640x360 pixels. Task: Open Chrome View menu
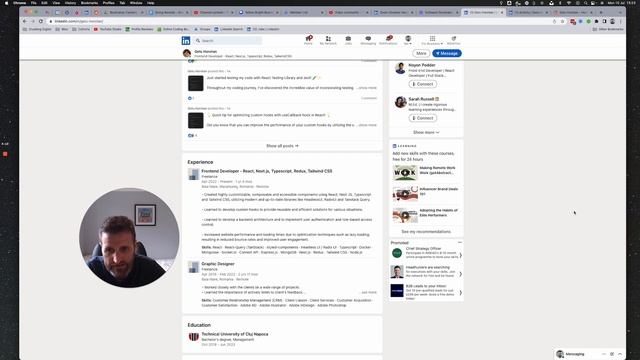56,3
